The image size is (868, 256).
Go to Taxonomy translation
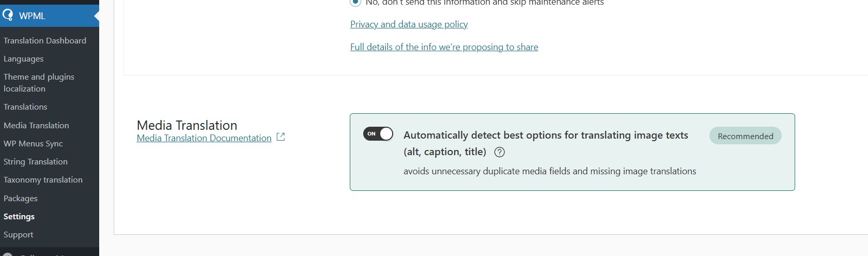(43, 179)
